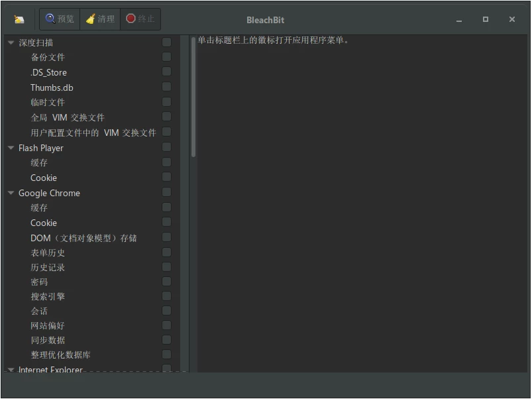
Task: Collapse the Google Chrome section
Action: (10, 193)
